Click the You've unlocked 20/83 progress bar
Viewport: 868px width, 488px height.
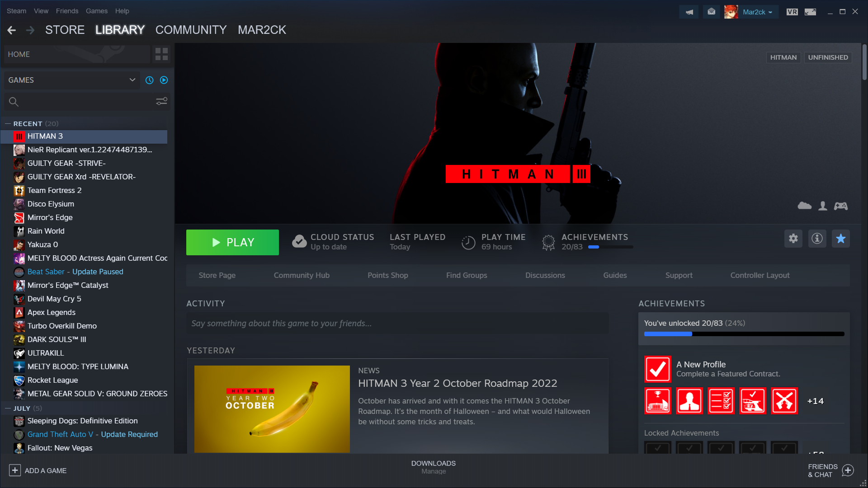(x=744, y=334)
